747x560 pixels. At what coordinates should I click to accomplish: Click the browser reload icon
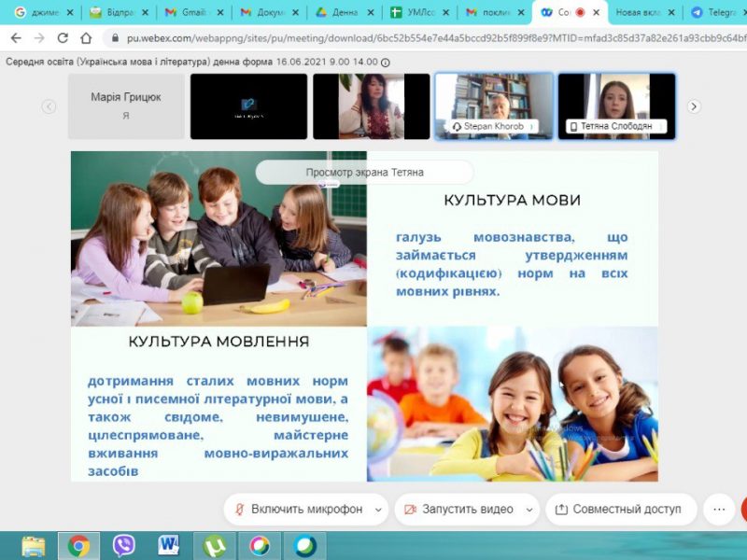63,38
